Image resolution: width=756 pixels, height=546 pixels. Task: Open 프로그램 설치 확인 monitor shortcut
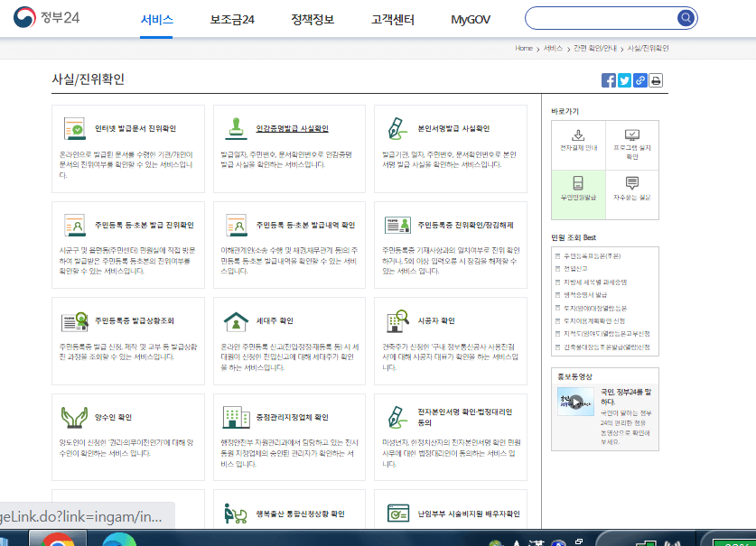pyautogui.click(x=632, y=144)
